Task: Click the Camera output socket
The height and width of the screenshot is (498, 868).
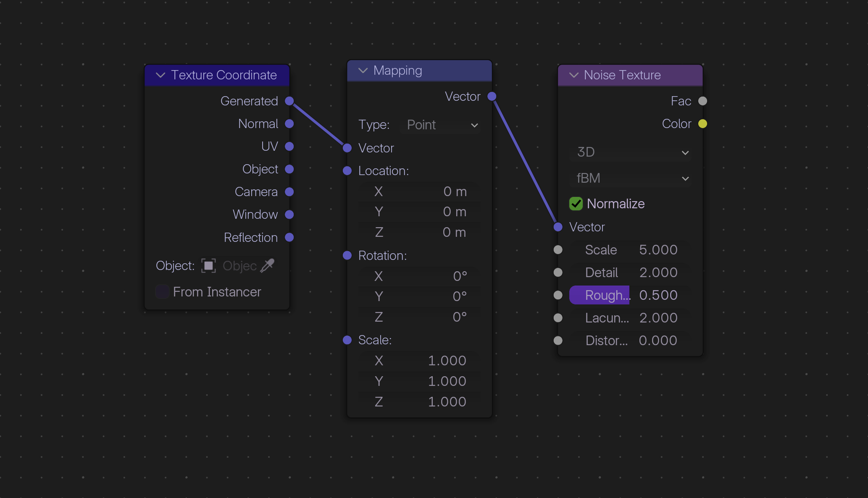Action: coord(289,192)
